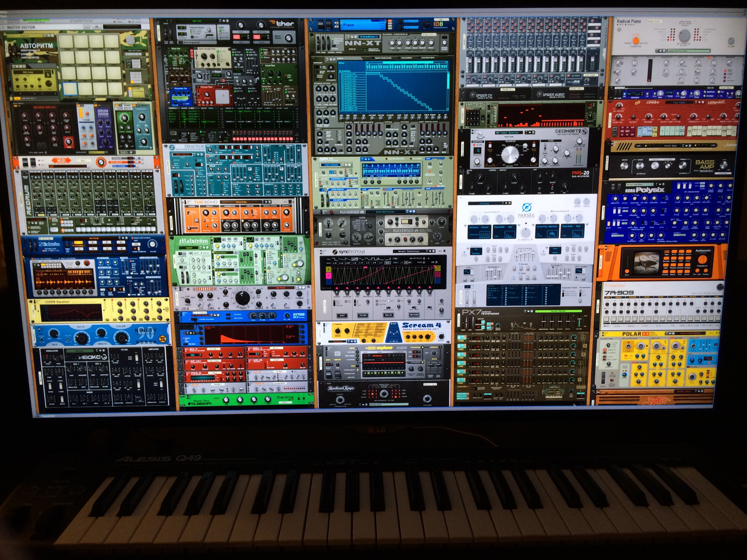Viewport: 747px width, 560px height.
Task: Click the Rotor device logo
Action: tap(657, 401)
